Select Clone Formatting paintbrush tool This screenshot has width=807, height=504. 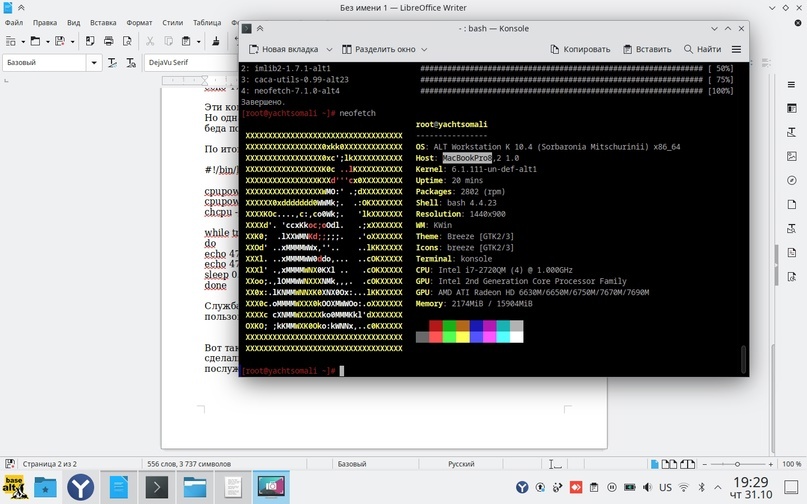click(216, 41)
